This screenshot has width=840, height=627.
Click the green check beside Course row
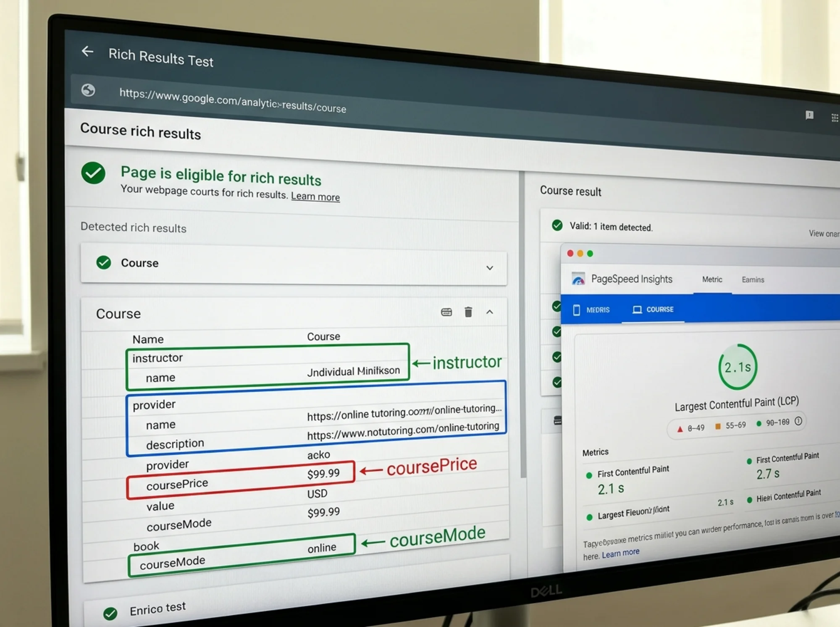104,262
